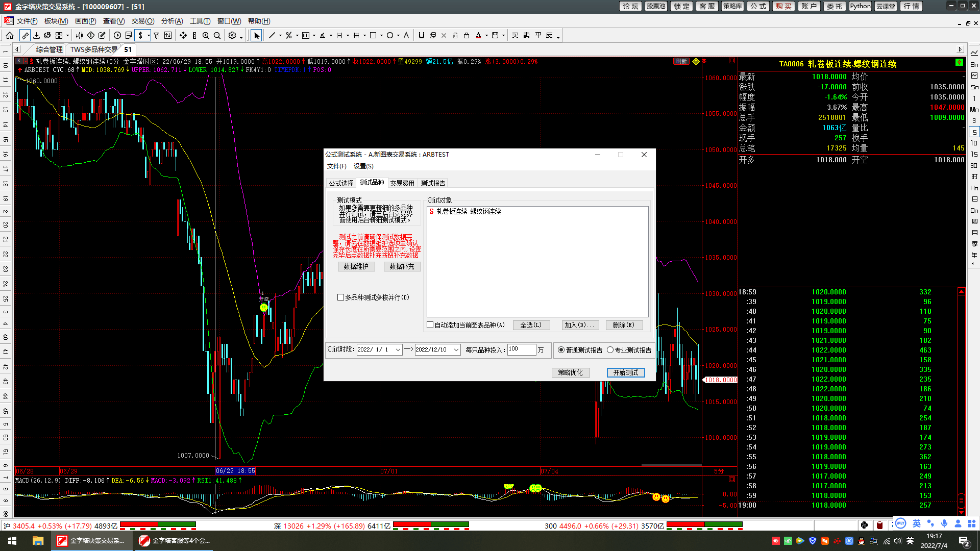
Task: Select the professional test report radio button
Action: (x=610, y=350)
